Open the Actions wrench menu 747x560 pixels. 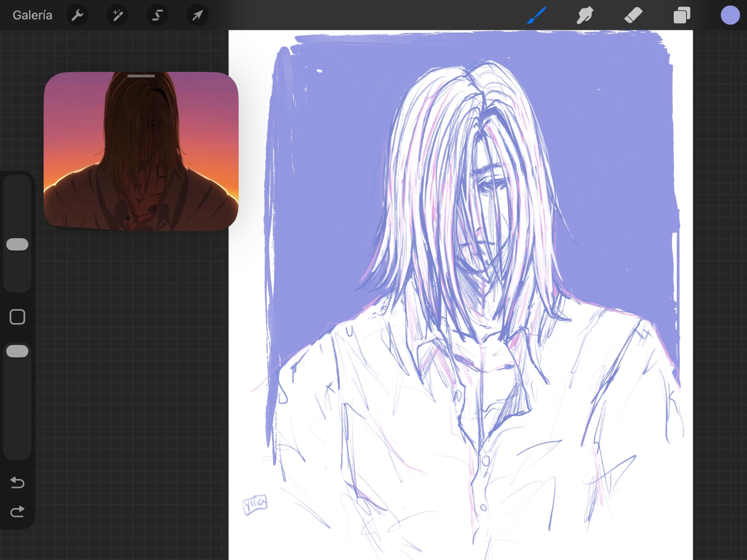coord(77,15)
